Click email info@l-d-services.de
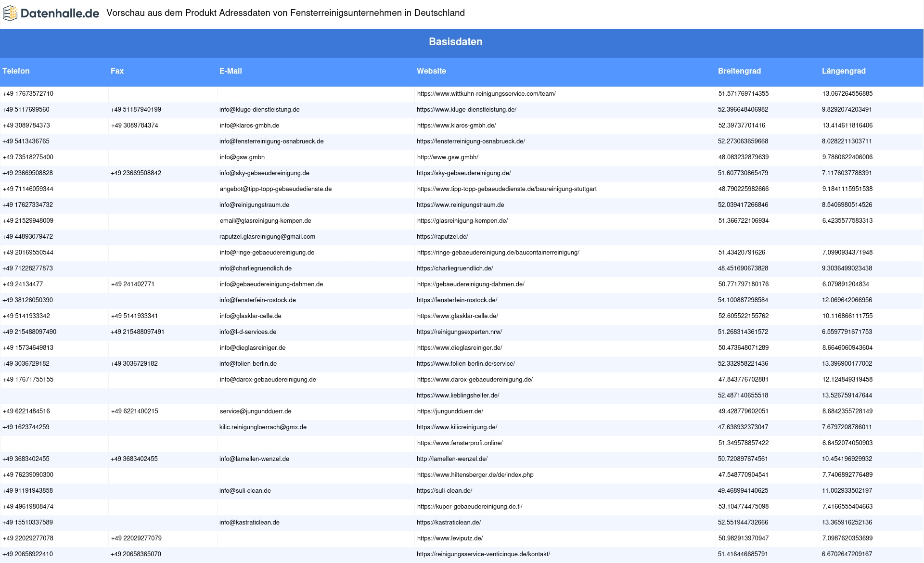 (248, 332)
